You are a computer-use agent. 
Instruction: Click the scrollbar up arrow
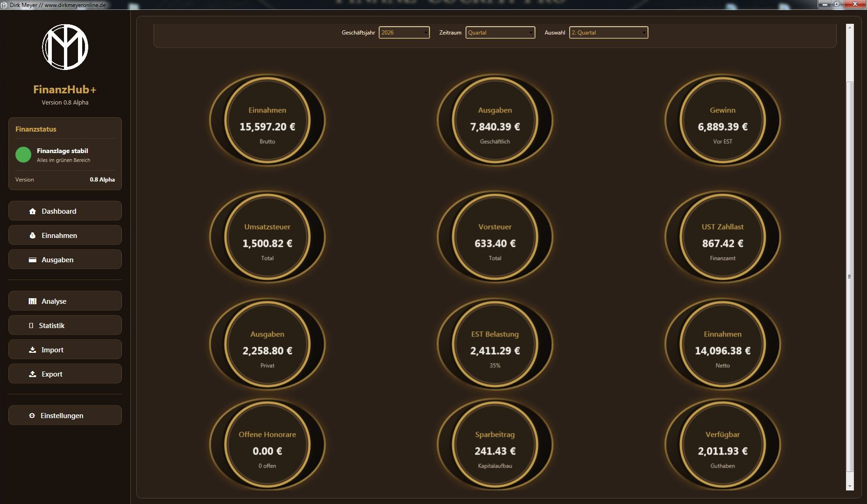[x=850, y=28]
